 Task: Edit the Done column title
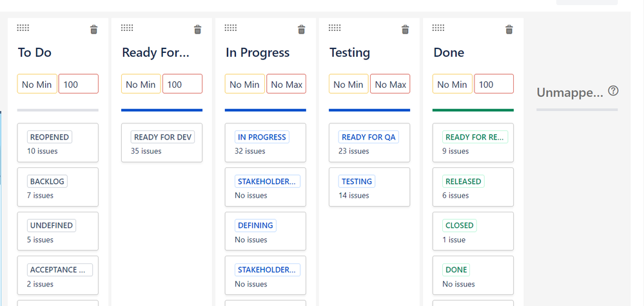coord(449,53)
